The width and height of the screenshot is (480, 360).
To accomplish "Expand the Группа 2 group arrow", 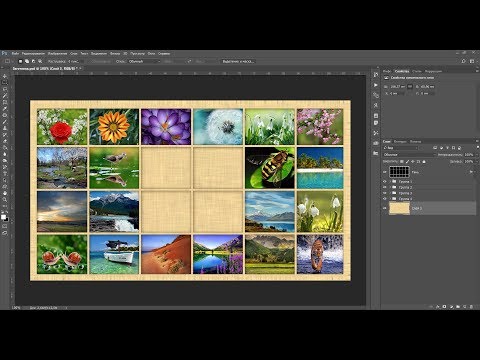I will coord(390,187).
